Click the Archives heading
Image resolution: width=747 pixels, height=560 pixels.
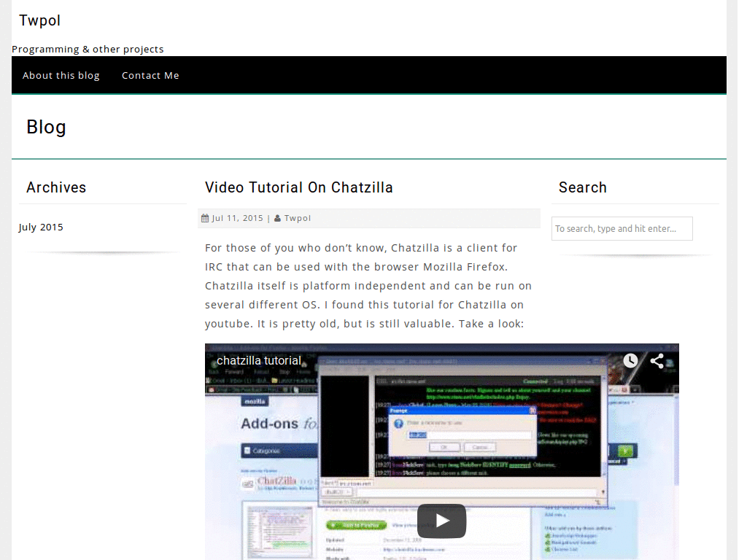click(x=56, y=187)
